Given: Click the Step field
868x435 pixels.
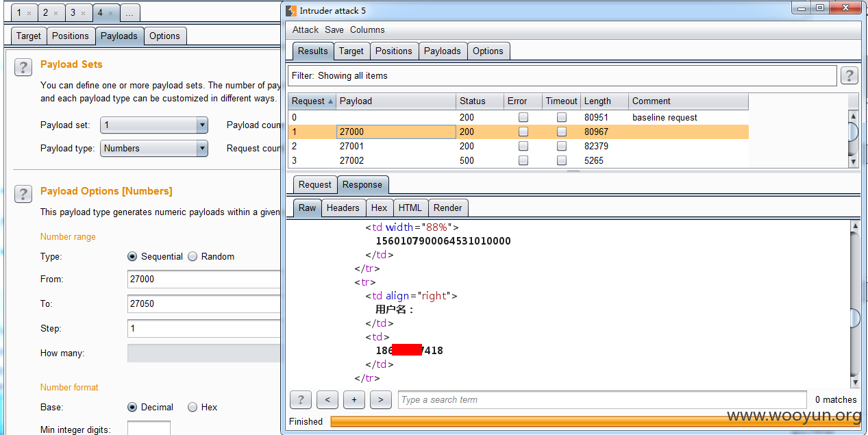Looking at the screenshot, I should coord(204,328).
